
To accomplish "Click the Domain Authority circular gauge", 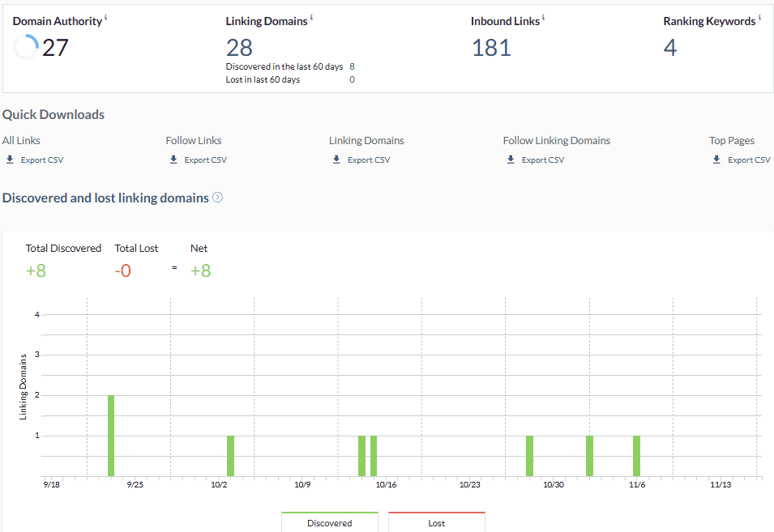I will [26, 47].
